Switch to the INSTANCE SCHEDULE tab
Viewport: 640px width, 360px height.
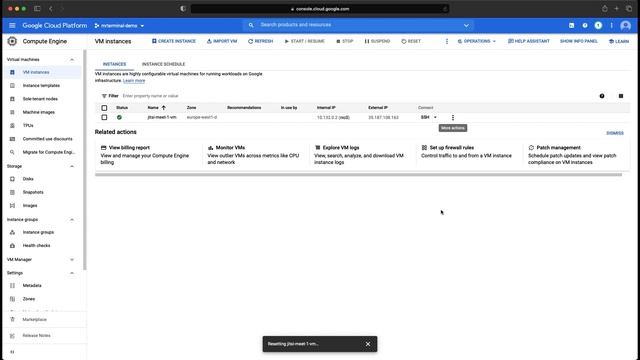tap(163, 64)
